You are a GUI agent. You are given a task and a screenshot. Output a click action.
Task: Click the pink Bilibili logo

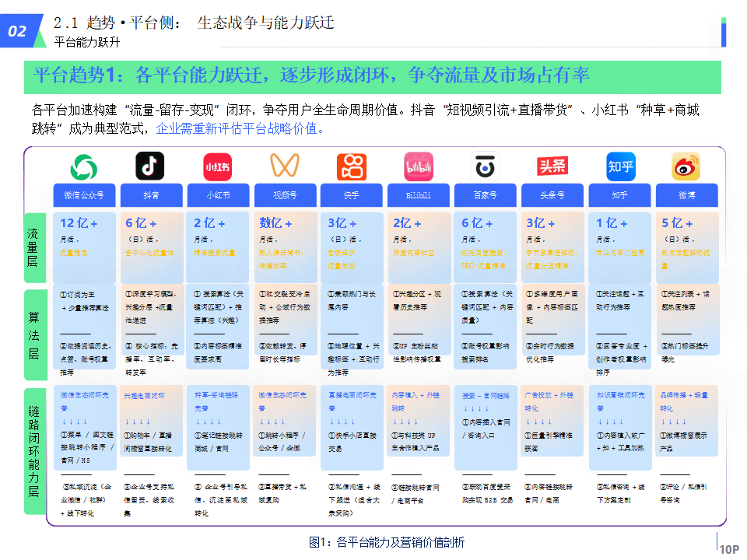pos(419,166)
